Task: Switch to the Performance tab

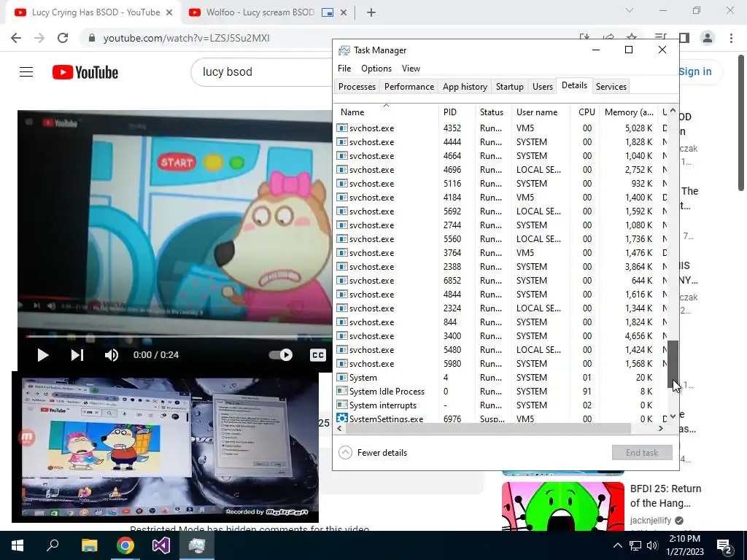Action: (409, 87)
